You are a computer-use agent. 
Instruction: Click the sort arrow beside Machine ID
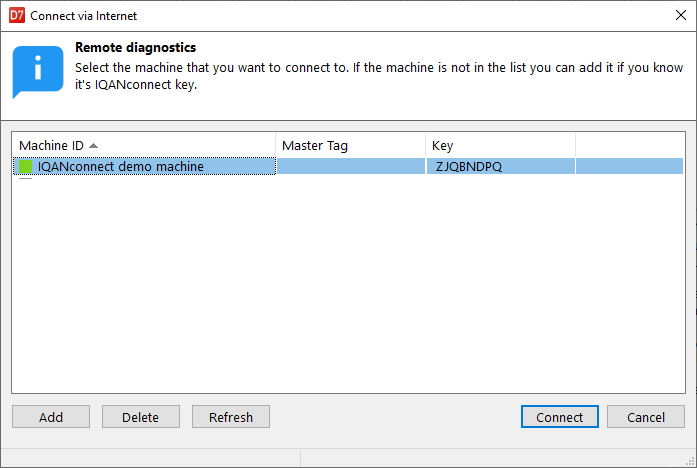pos(93,146)
